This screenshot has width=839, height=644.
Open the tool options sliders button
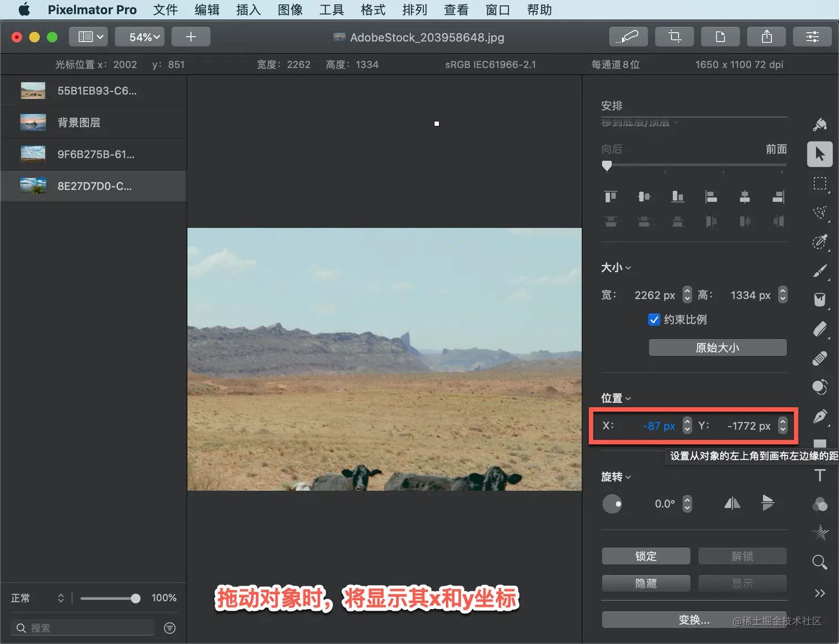click(812, 37)
